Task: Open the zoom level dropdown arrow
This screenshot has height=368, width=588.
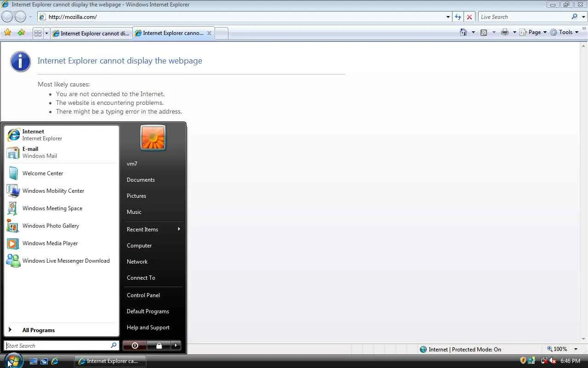Action: (576, 349)
